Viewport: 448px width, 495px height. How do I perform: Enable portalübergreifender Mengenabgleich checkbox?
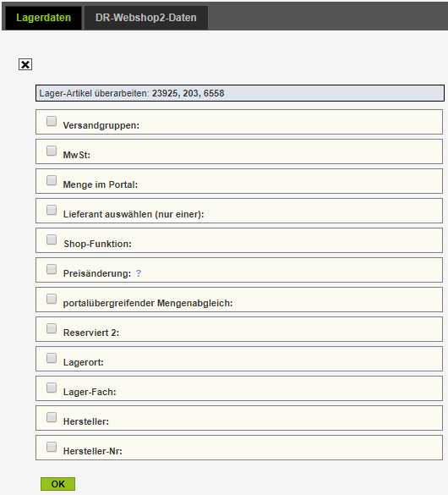pyautogui.click(x=52, y=299)
